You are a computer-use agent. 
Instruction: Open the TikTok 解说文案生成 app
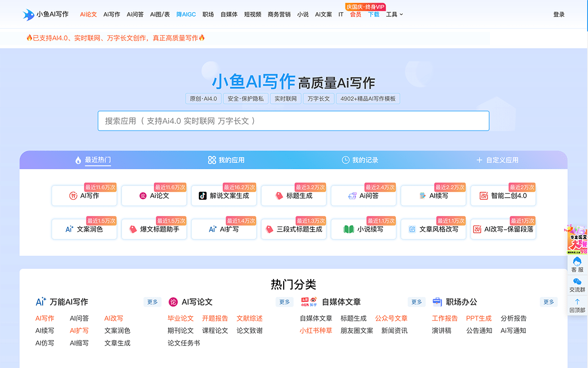pyautogui.click(x=224, y=196)
